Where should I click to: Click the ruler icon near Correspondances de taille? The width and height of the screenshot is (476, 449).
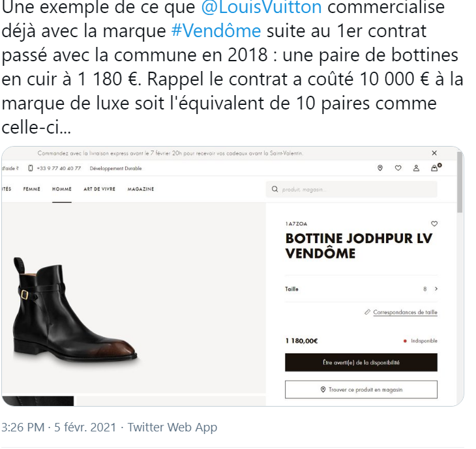[x=367, y=312]
